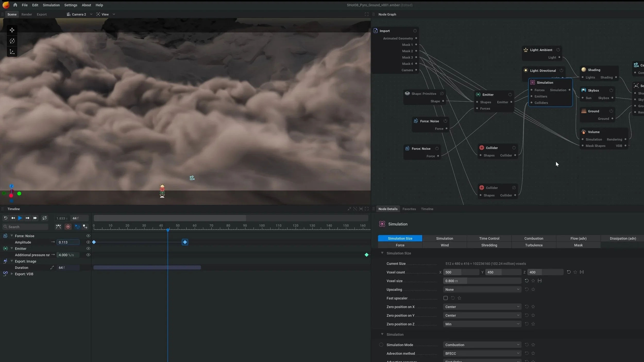Click the red keyframe record icon
Screen dimensions: 644x362
click(68, 227)
